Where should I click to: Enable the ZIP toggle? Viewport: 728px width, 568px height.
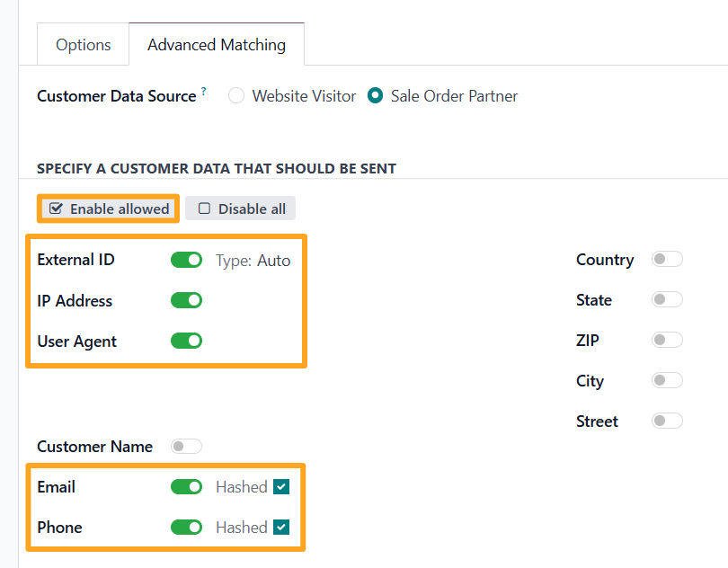coord(667,341)
